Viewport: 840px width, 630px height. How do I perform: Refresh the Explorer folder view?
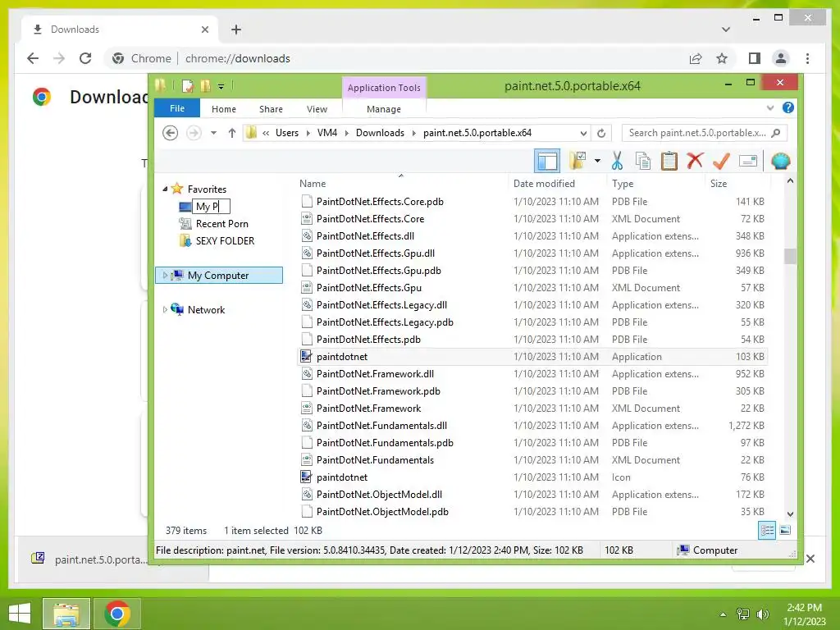tap(601, 133)
